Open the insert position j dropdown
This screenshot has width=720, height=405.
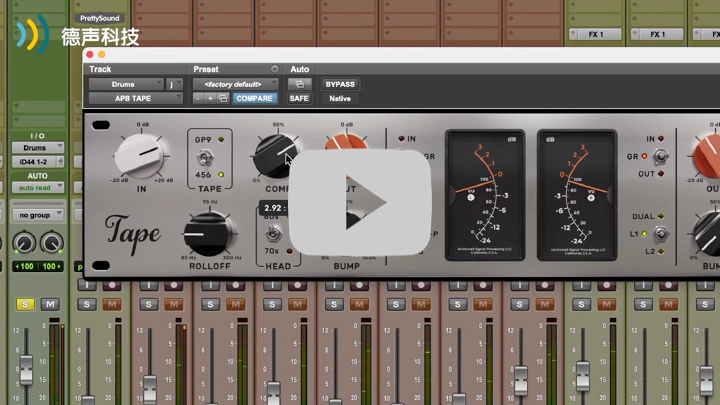tap(174, 84)
